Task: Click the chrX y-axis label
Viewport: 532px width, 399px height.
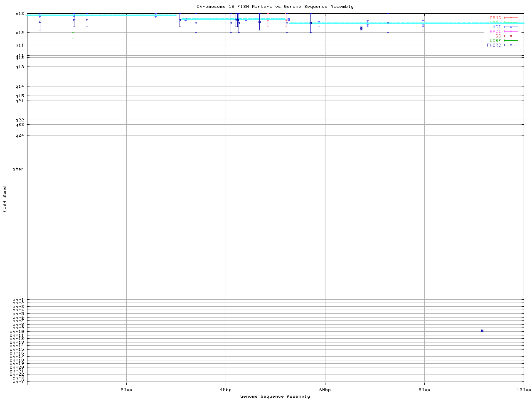Action: (18, 378)
